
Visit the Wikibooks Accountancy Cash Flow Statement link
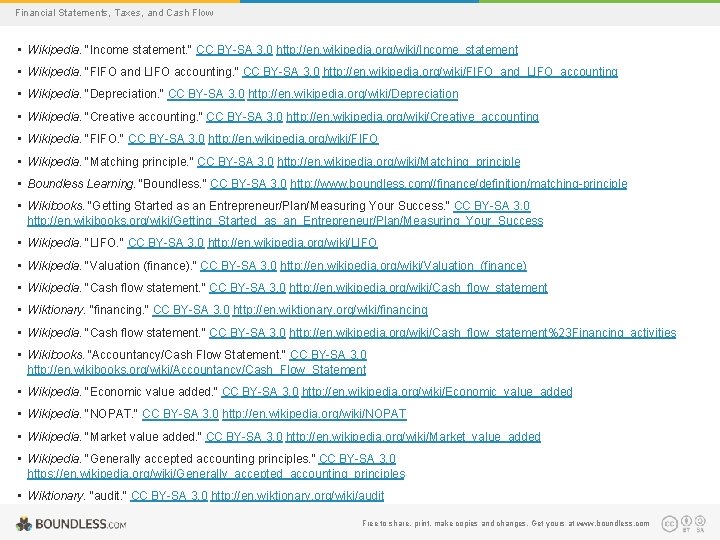point(197,370)
